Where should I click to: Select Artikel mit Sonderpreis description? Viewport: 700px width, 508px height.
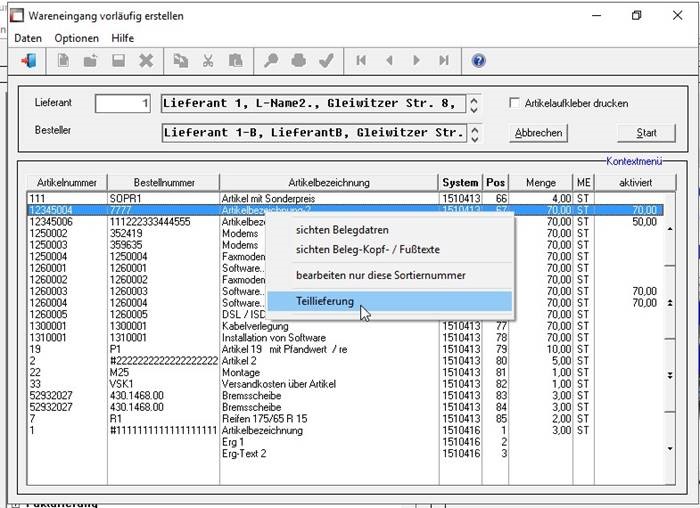(268, 199)
